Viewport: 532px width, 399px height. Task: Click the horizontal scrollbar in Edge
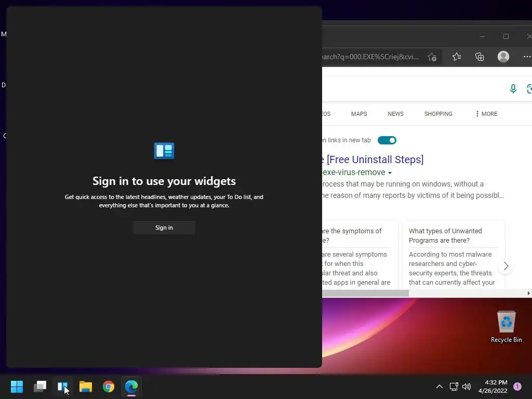(x=365, y=294)
